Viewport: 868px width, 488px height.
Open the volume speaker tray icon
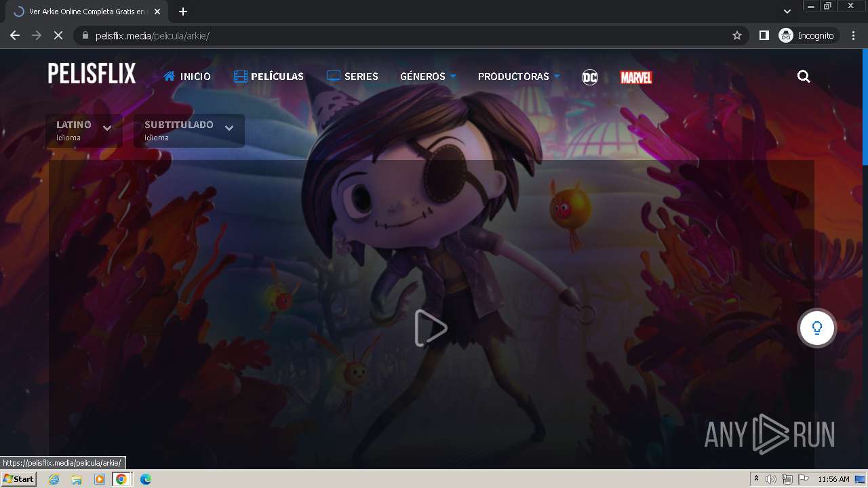point(771,479)
